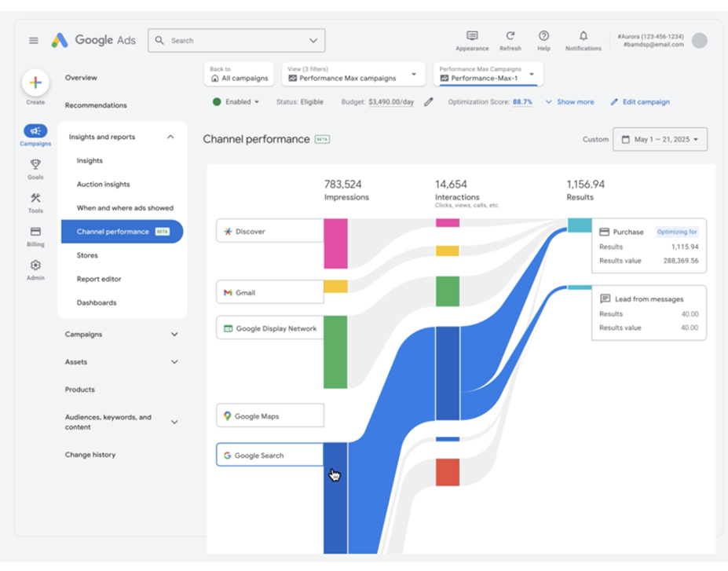Click the green Display Network impressions bar

click(x=335, y=352)
